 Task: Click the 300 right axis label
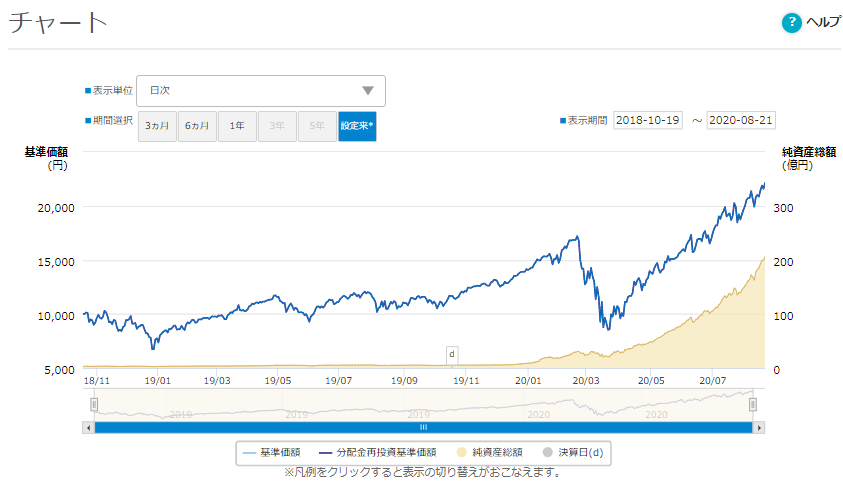783,208
